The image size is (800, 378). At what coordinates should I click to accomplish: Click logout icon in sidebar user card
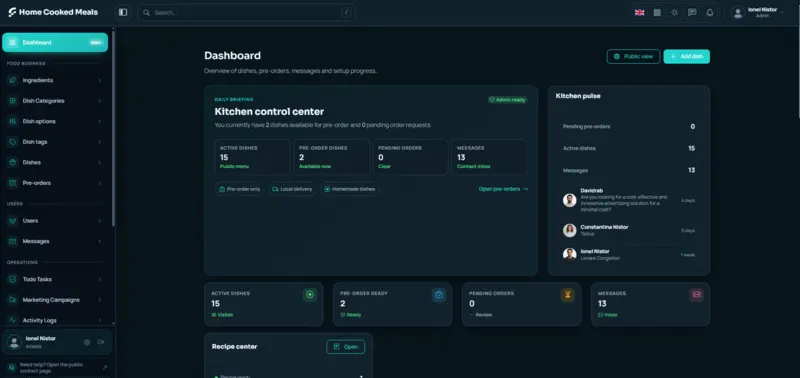[101, 342]
